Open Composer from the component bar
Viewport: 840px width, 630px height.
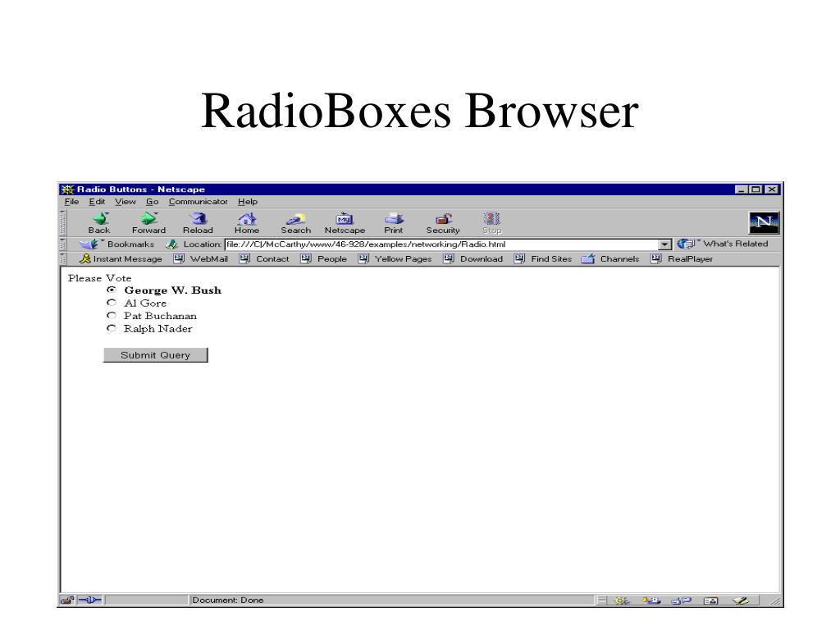click(x=742, y=600)
